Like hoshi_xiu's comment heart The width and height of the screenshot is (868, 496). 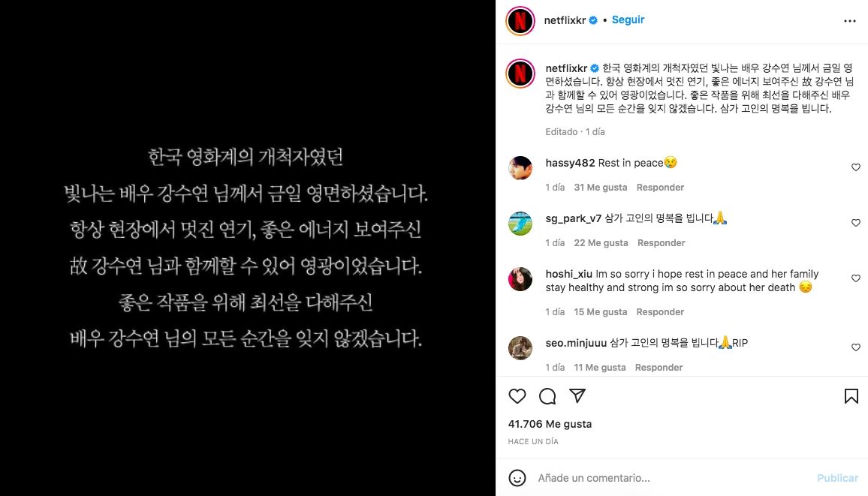click(x=856, y=278)
